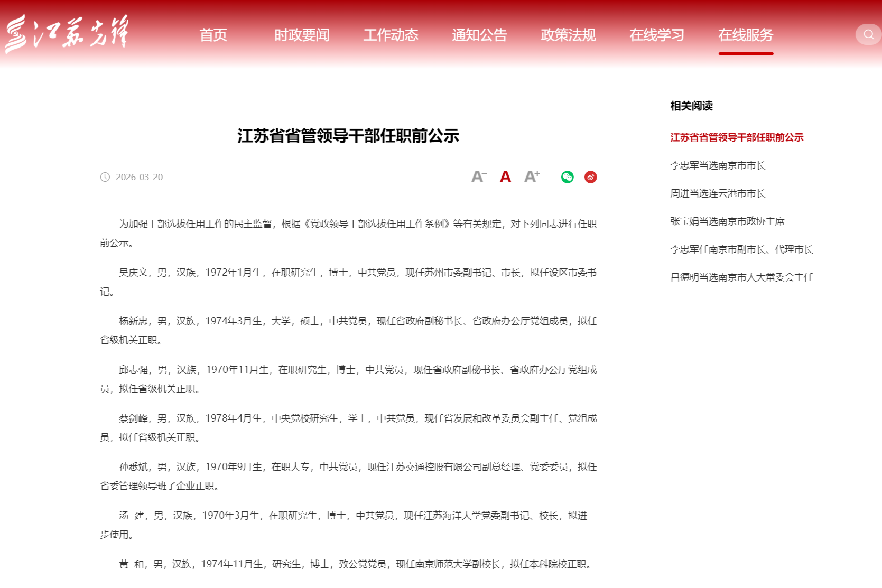This screenshot has height=588, width=882.
Task: Open the 在线学习 navigation tab
Action: tap(657, 35)
